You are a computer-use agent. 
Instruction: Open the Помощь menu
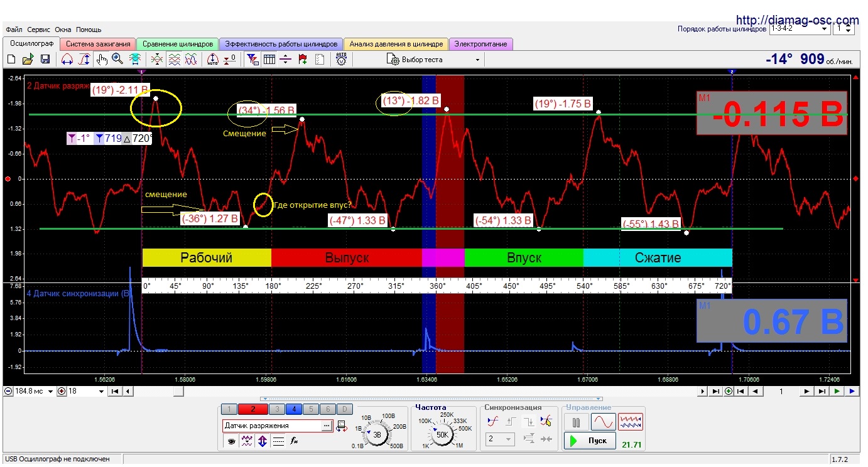point(89,30)
